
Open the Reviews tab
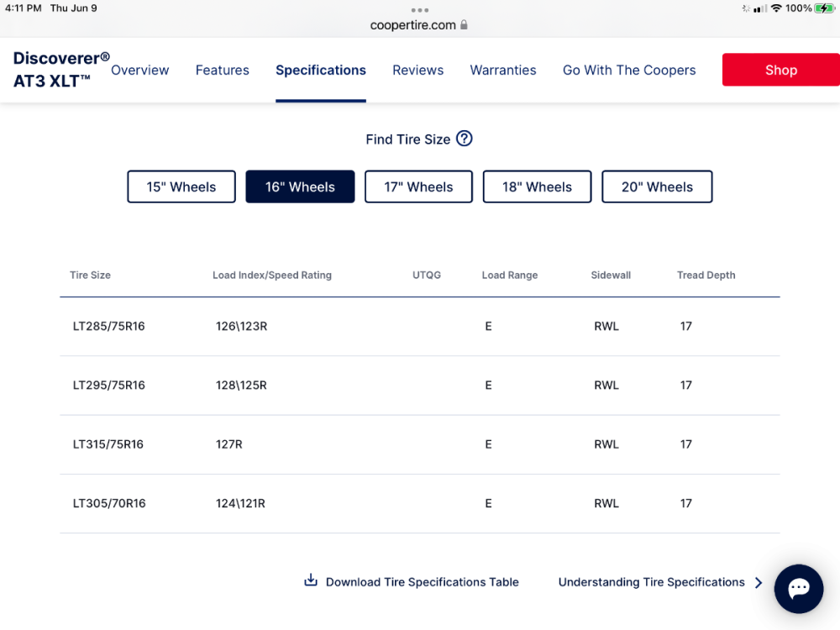417,71
